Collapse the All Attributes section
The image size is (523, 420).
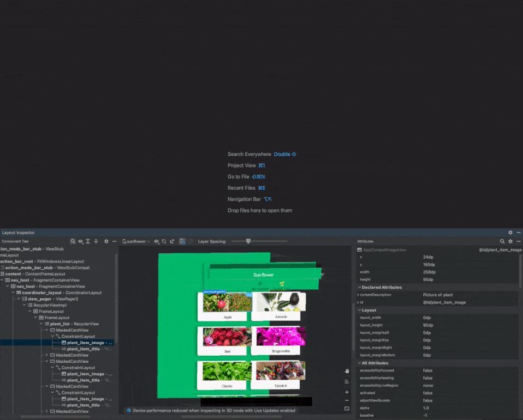360,363
